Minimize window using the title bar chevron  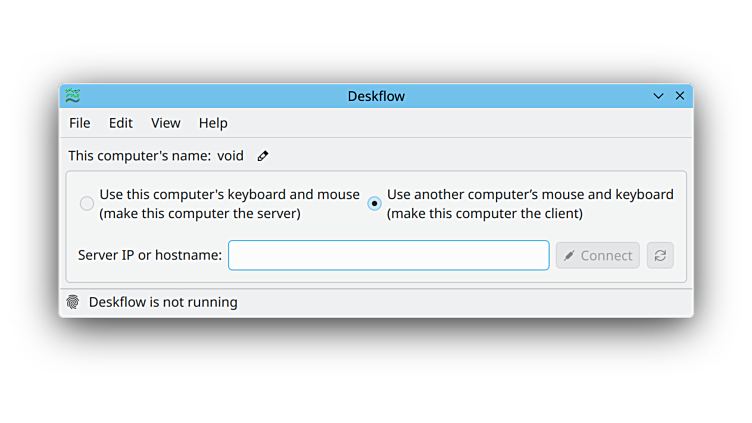click(658, 96)
